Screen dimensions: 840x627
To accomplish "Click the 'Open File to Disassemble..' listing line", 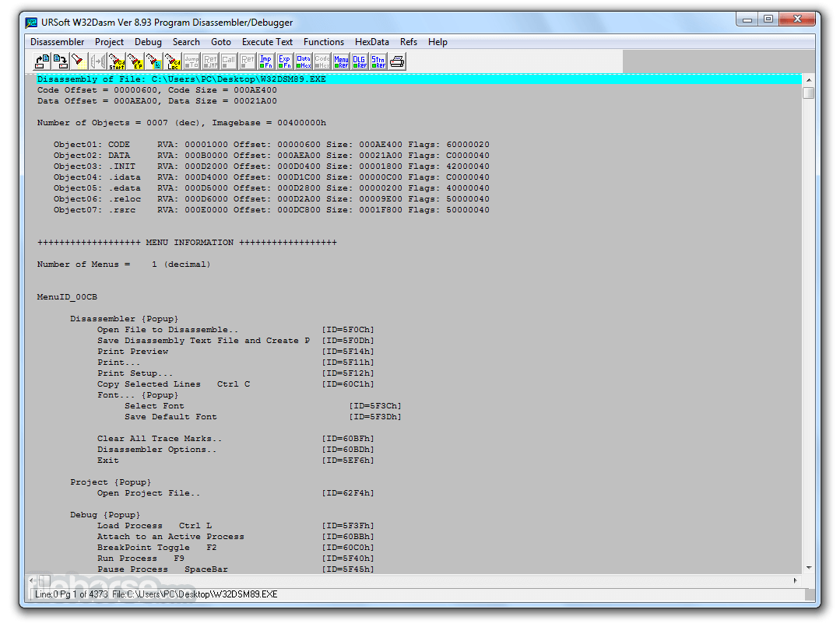I will (x=236, y=330).
